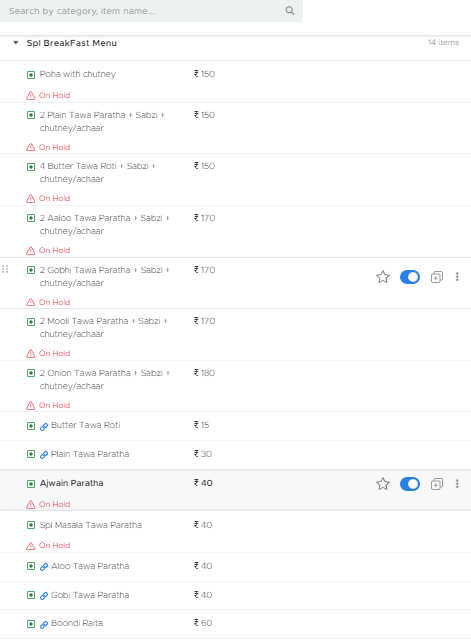
Task: Open 4 Butter Tawa Roti + Sabzi item
Action: coord(97,172)
